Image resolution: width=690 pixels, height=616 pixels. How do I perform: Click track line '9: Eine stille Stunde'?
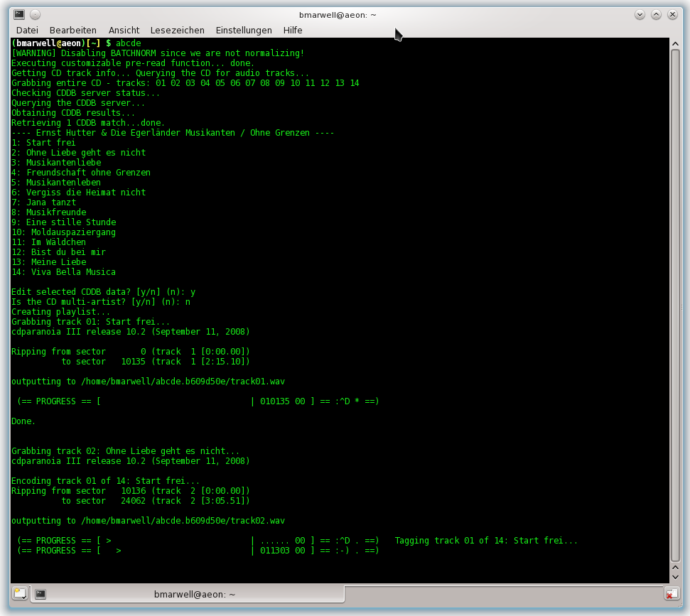(64, 222)
